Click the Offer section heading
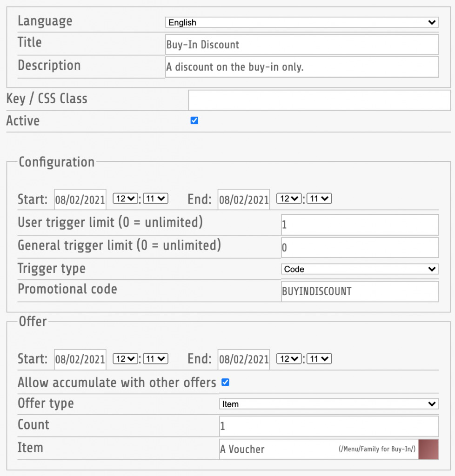Image resolution: width=455 pixels, height=476 pixels. 33,321
